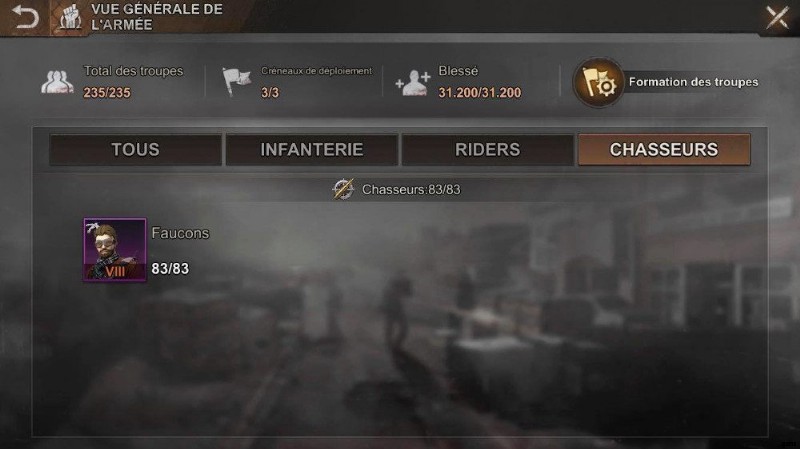The image size is (800, 449).
Task: Click the back arrow icon
Action: click(x=25, y=17)
